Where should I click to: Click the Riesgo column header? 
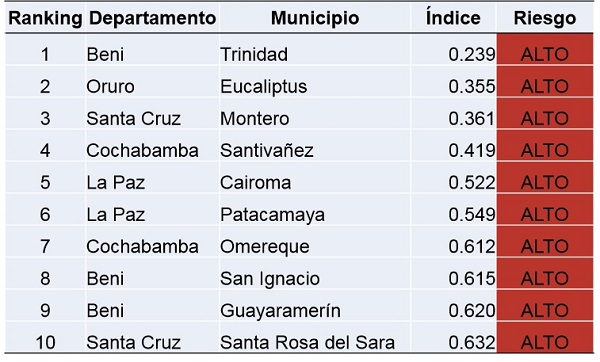[545, 18]
